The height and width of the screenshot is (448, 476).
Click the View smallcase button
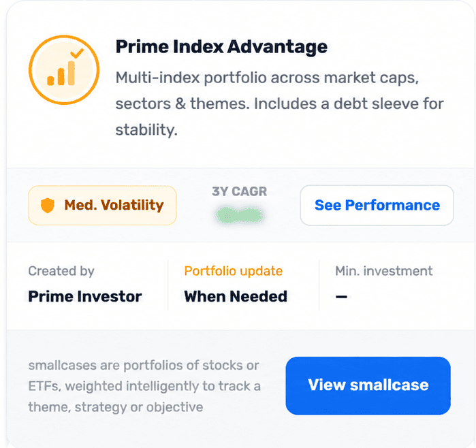(368, 385)
